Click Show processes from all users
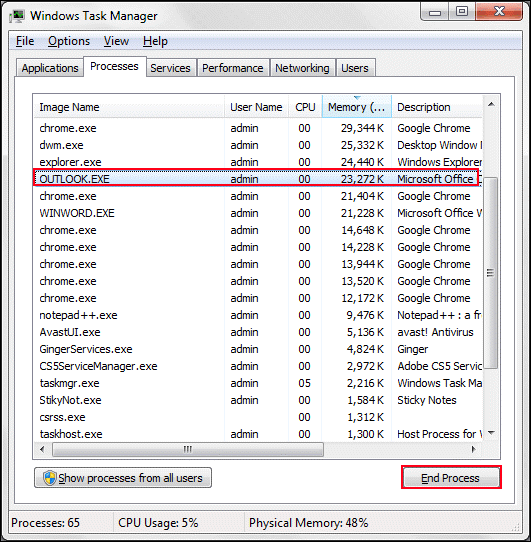531x542 pixels. (123, 478)
